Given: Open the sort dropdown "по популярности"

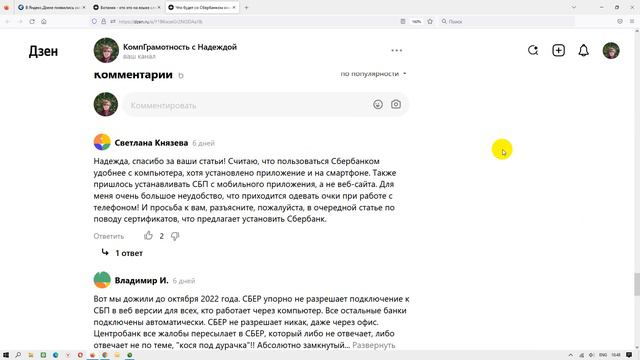Looking at the screenshot, I should [373, 74].
